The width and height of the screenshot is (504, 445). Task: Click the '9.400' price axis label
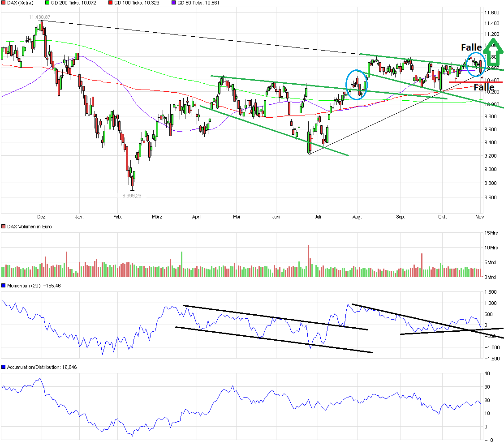tap(490, 142)
